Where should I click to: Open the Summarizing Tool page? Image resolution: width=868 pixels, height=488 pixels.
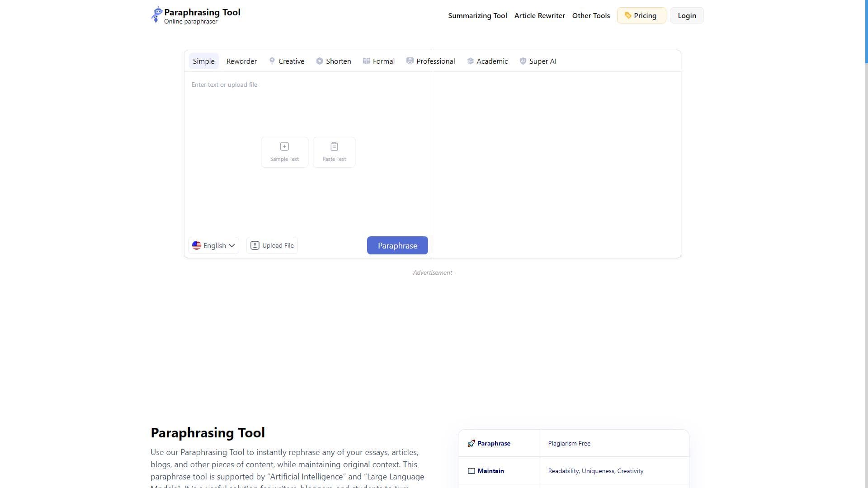[477, 15]
